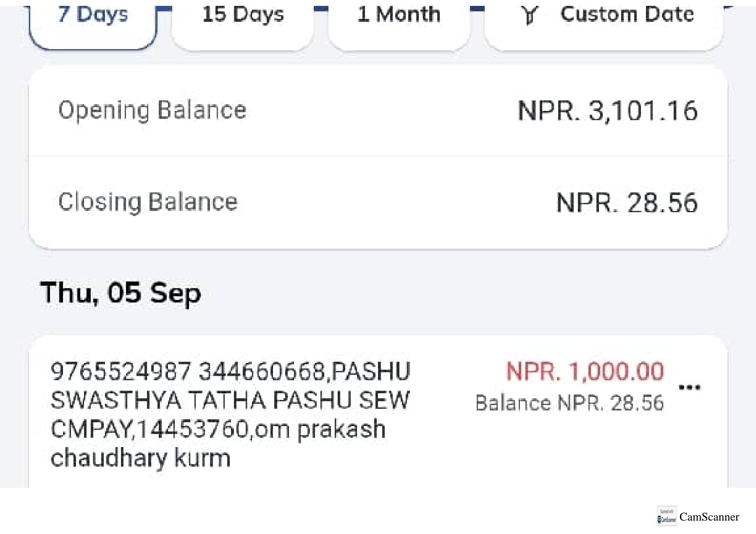Open the 9765524987 transaction reference line

pyautogui.click(x=230, y=371)
